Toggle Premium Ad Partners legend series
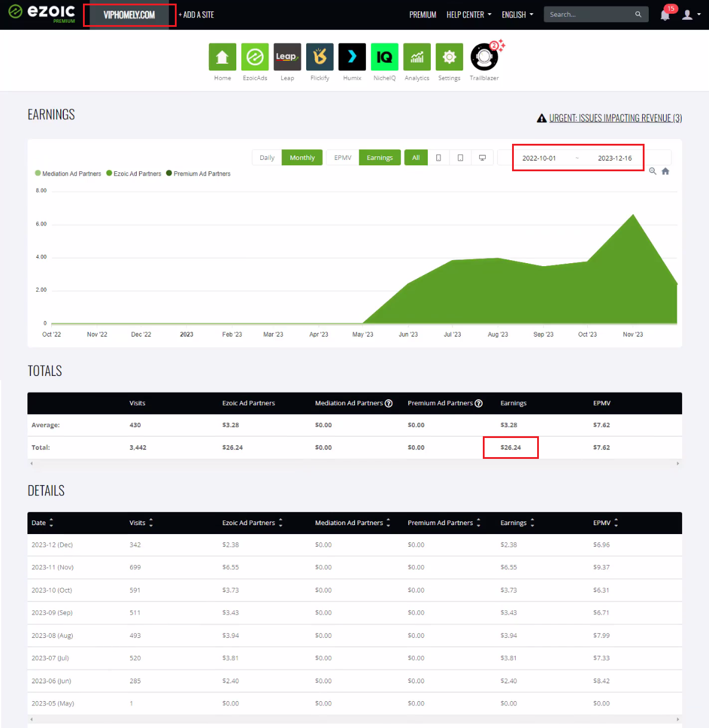Screen dimensions: 709x728 click(x=198, y=174)
